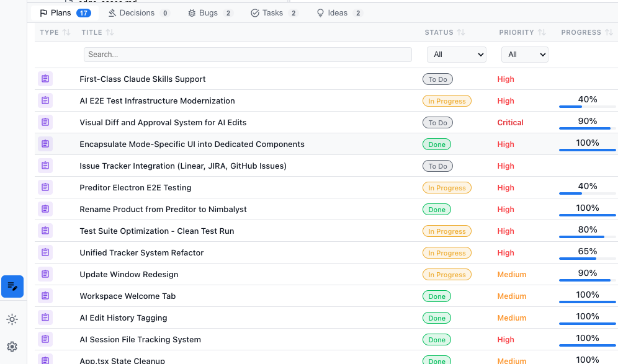The height and width of the screenshot is (364, 618).
Task: Toggle the light/dark theme sun icon
Action: coord(12,319)
